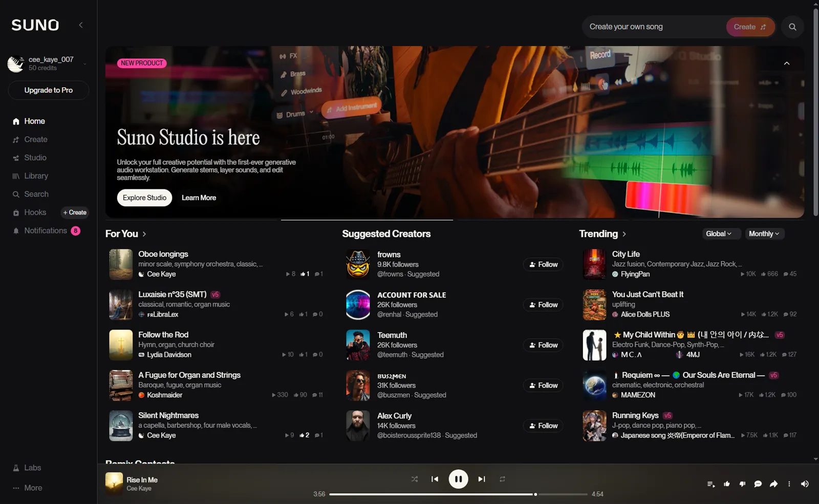Viewport: 819px width, 504px height.
Task: Click the thumbs up icon in player bar
Action: point(727,484)
